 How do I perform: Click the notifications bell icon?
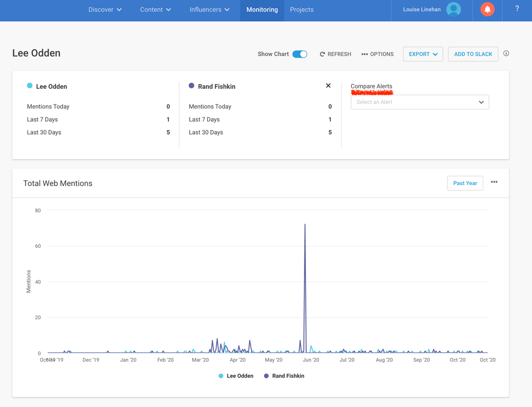tap(487, 9)
